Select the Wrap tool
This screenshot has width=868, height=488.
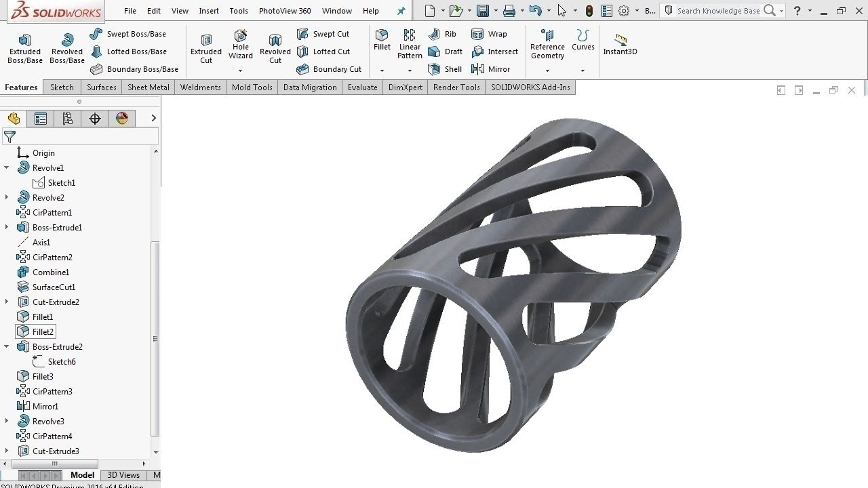click(489, 34)
